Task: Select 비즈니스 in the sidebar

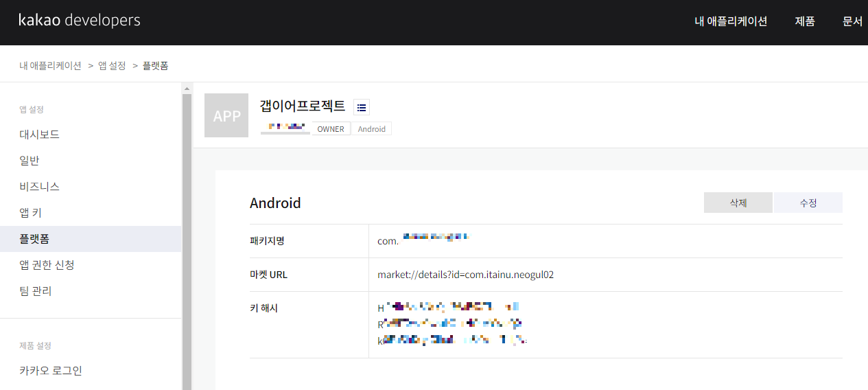Action: tap(91, 187)
